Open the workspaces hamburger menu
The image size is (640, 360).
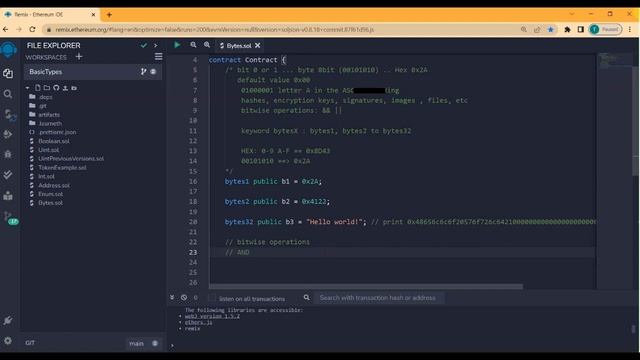pos(158,57)
